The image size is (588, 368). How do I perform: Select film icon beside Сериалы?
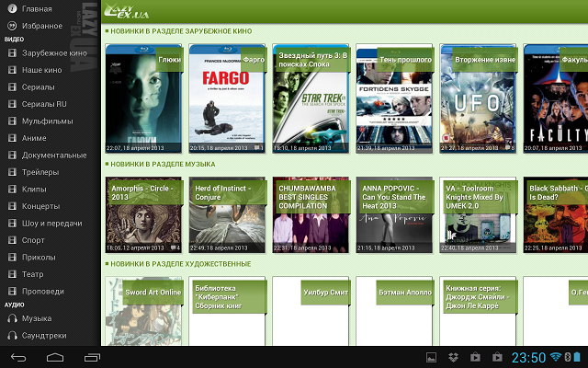12,87
